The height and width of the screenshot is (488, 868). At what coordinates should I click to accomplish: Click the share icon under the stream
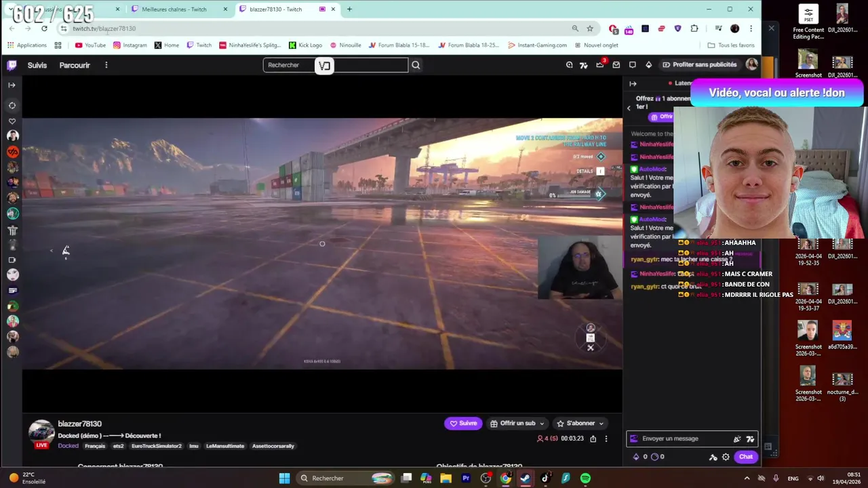(593, 439)
